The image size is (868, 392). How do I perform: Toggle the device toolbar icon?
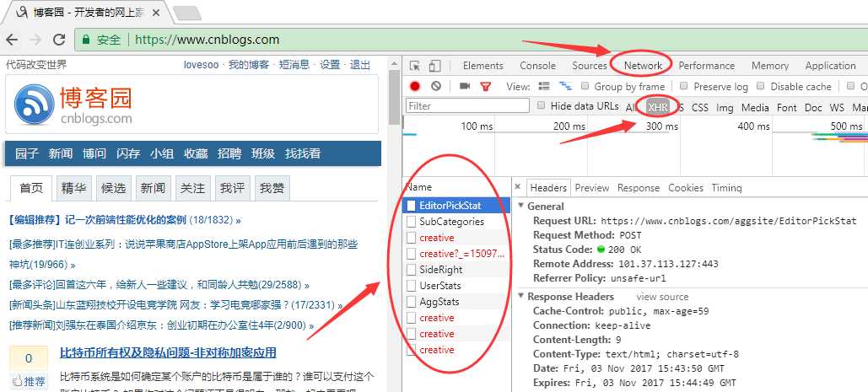click(434, 66)
